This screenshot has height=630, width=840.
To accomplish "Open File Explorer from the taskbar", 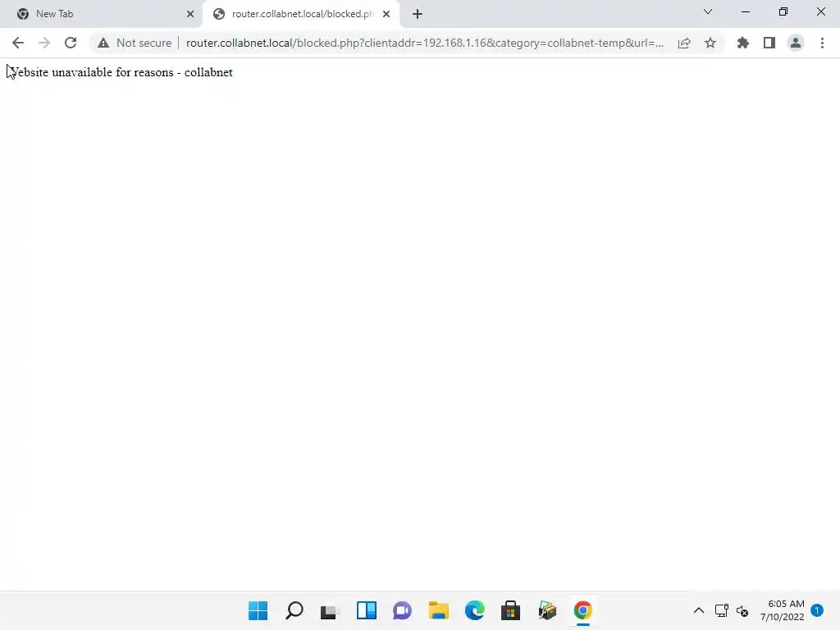I will [438, 610].
